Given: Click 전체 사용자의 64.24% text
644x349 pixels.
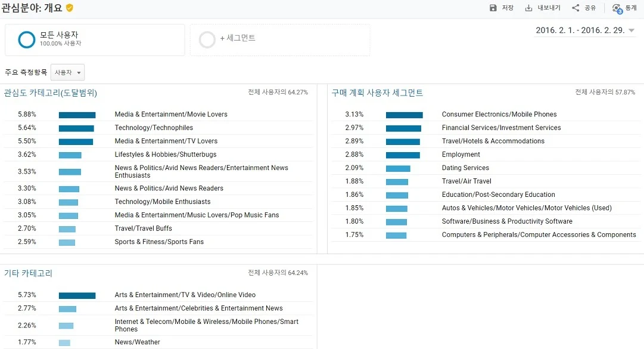Looking at the screenshot, I should pos(278,273).
